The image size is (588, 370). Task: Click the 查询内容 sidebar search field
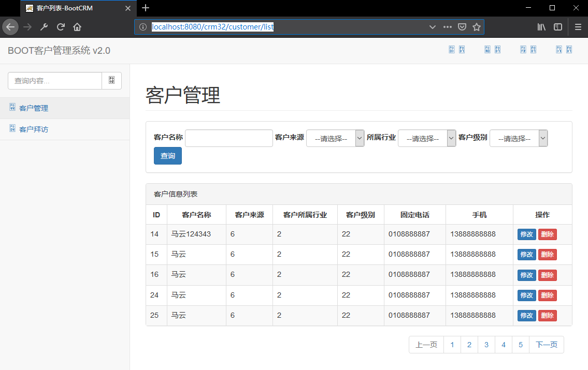point(55,81)
